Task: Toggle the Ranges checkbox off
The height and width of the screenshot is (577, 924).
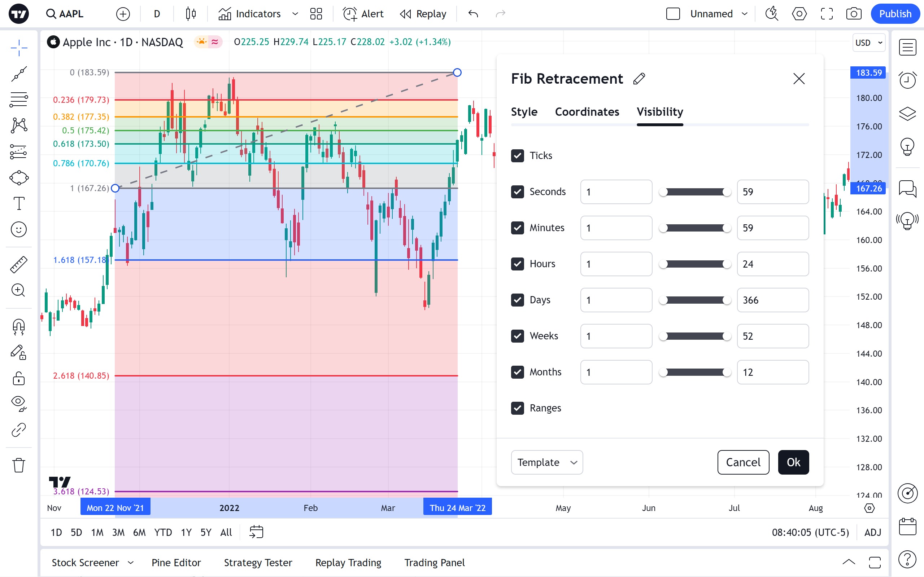Action: (517, 408)
